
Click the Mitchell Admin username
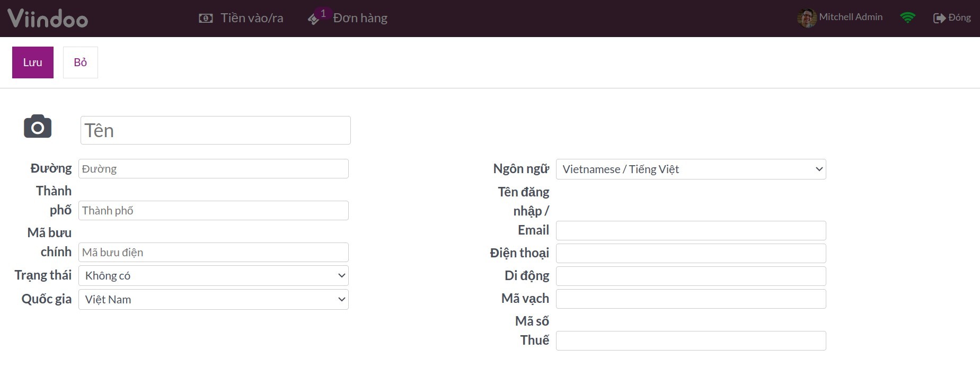click(851, 17)
